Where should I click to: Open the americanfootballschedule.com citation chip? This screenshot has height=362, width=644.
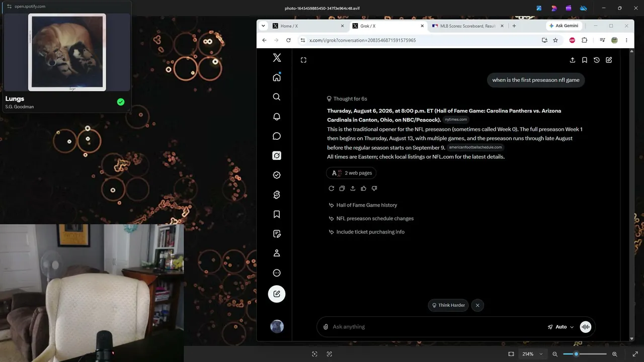[x=475, y=147]
